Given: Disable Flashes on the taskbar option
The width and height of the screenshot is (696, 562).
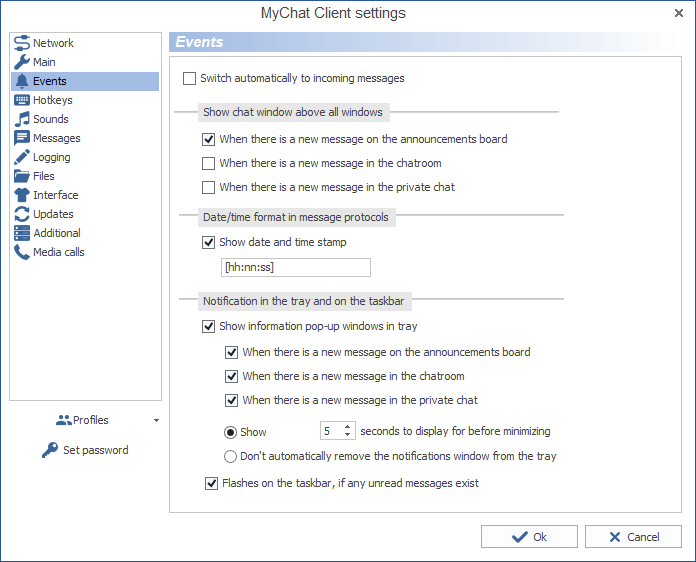Looking at the screenshot, I should click(211, 483).
